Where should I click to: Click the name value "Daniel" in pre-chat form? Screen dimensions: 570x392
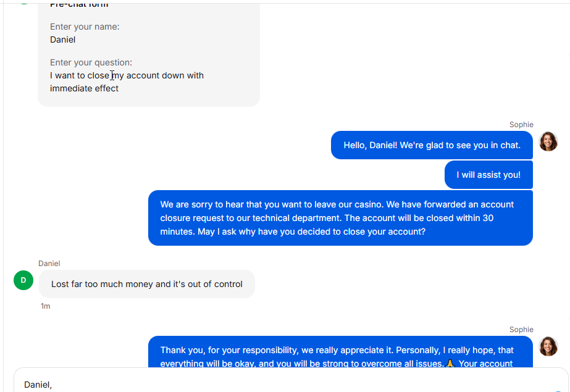pos(62,40)
